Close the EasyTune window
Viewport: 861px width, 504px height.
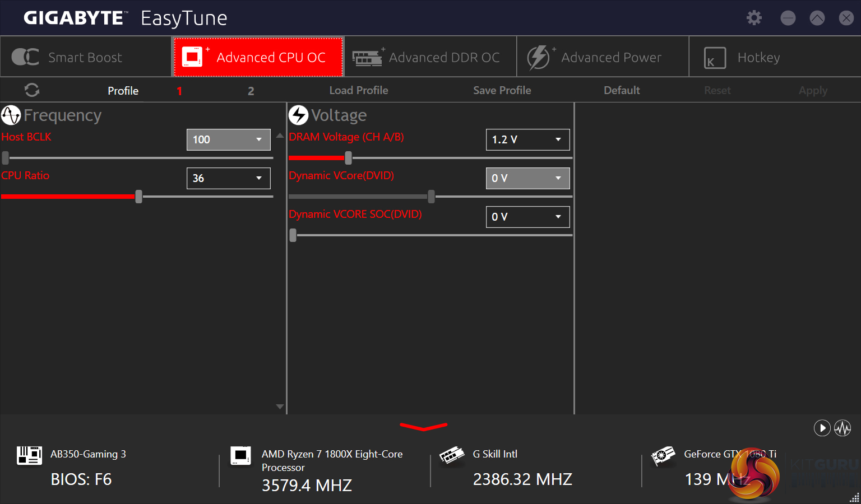coord(846,18)
